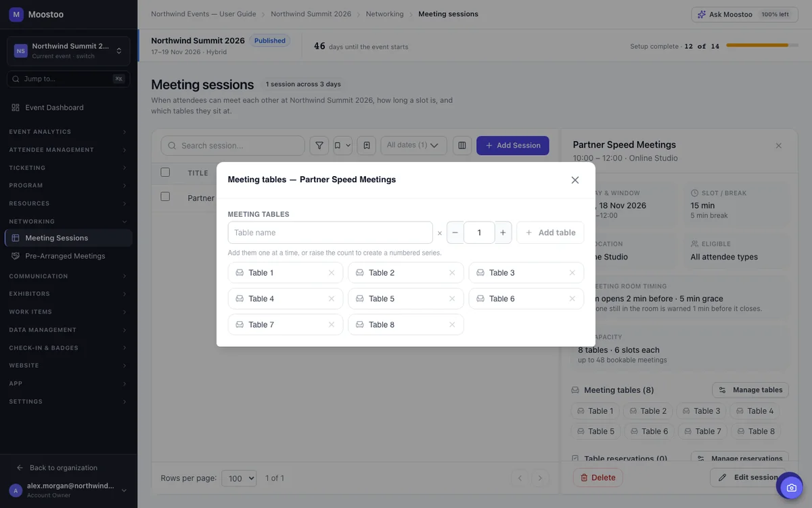This screenshot has width=812, height=508.
Task: Click the Moostoo logo icon
Action: 16,14
